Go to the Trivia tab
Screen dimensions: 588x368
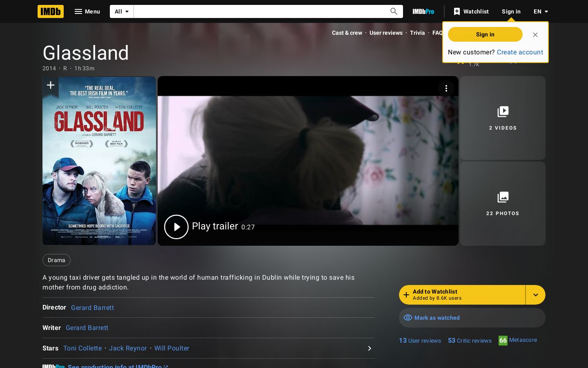click(x=417, y=33)
